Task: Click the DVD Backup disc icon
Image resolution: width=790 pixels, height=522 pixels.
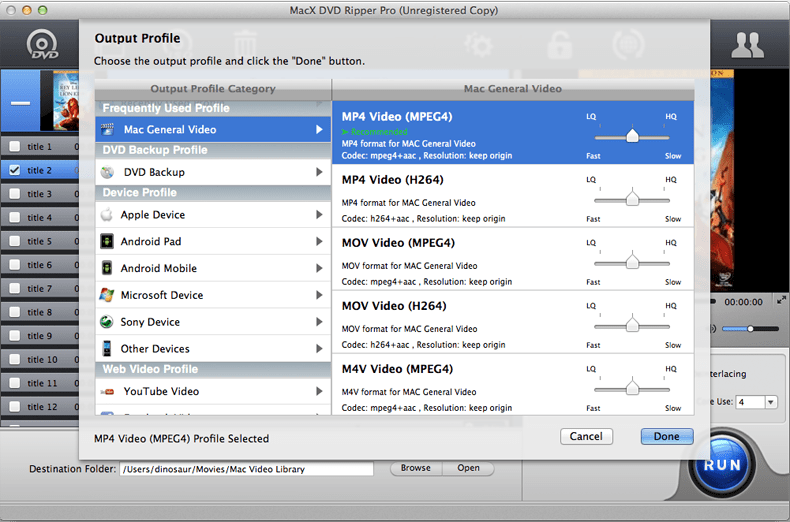Action: pos(107,172)
